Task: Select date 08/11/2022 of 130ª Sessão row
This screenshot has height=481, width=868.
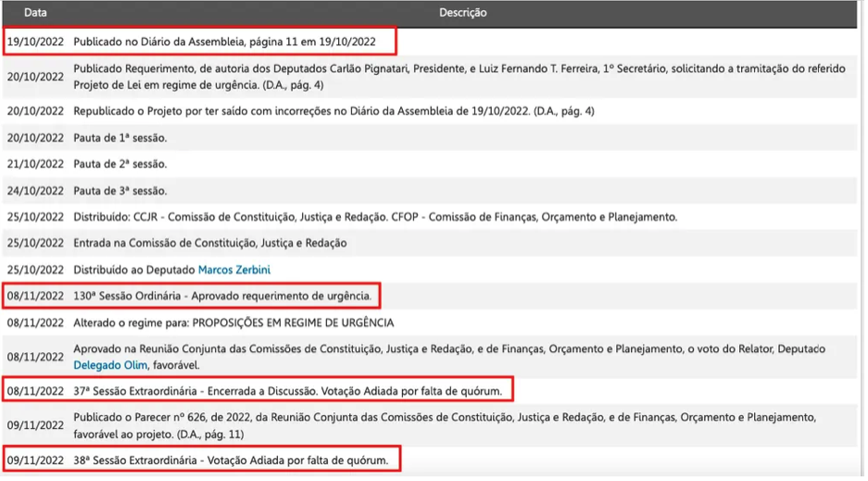Action: [35, 297]
